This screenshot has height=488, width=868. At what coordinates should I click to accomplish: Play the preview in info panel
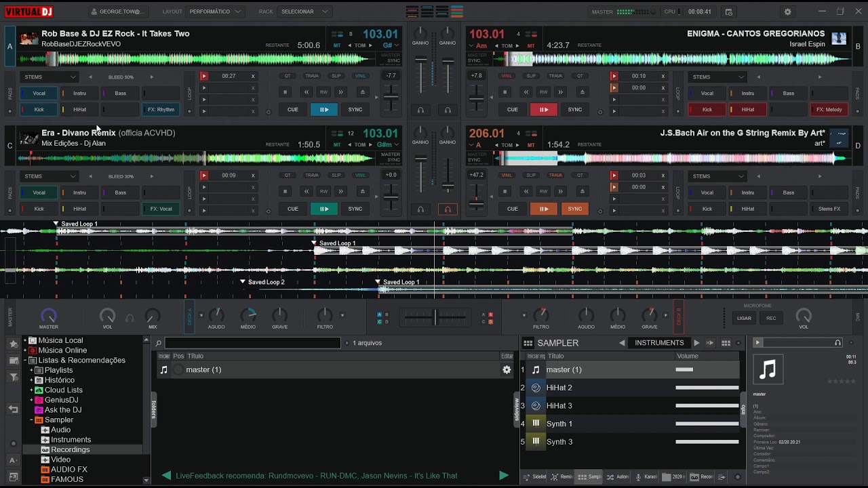tap(758, 343)
